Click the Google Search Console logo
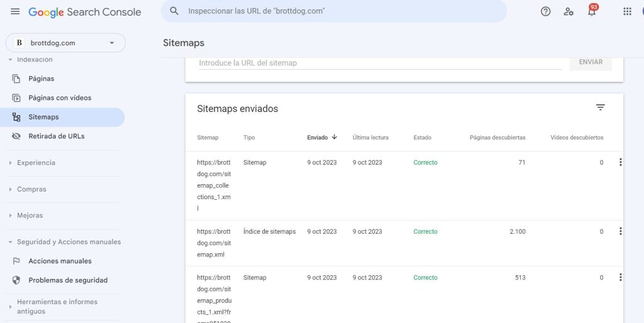This screenshot has width=644, height=323. point(85,13)
